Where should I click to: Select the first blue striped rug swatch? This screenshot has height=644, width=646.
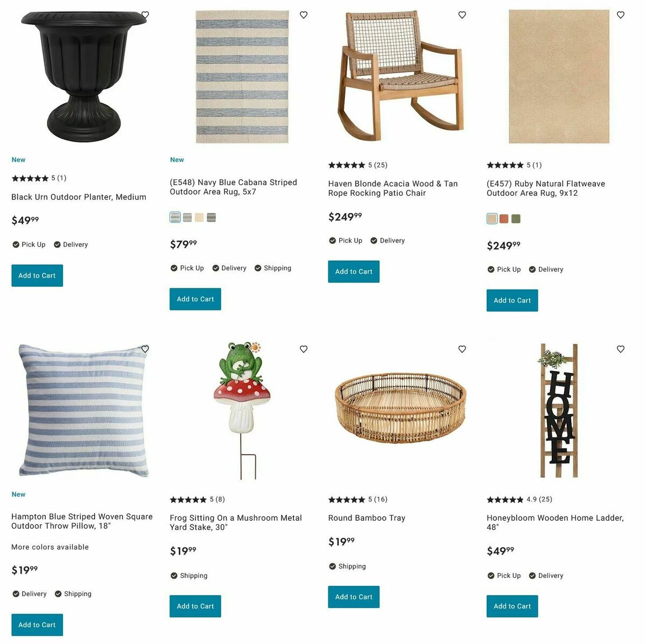click(175, 217)
